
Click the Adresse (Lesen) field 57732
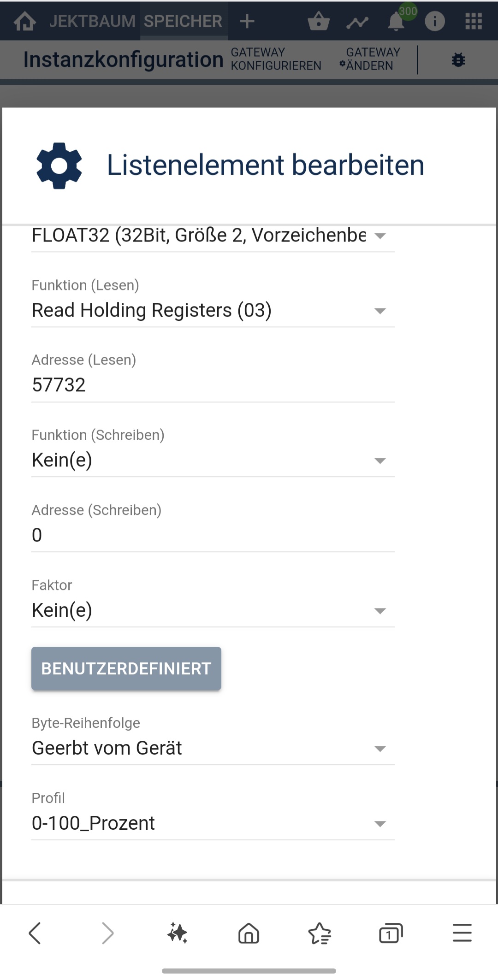tap(213, 385)
